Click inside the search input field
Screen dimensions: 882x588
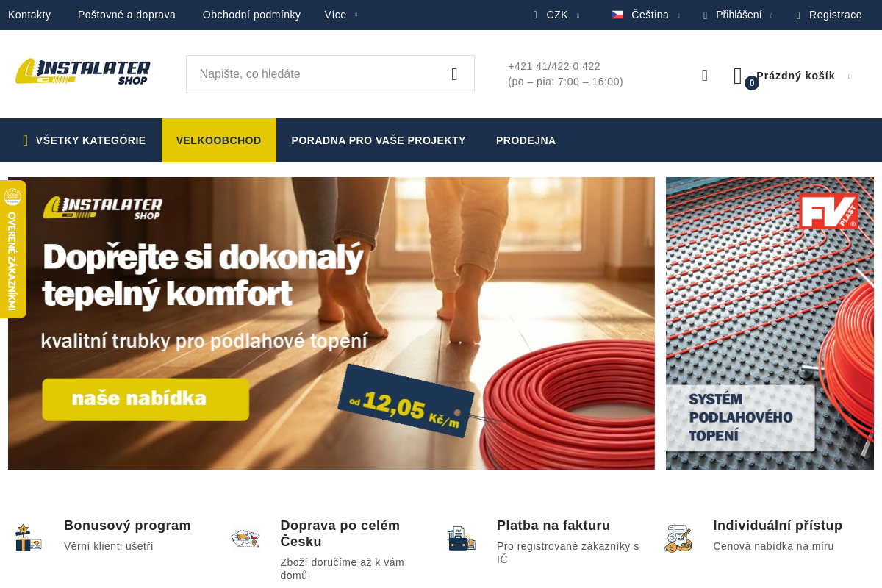pyautogui.click(x=309, y=74)
